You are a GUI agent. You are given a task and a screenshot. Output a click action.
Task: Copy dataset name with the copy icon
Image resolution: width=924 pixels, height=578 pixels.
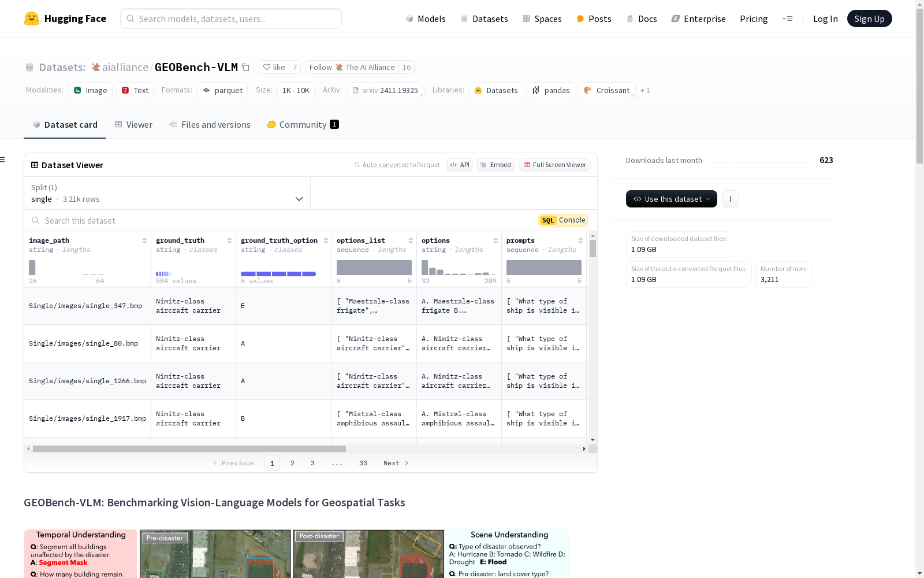click(x=245, y=68)
